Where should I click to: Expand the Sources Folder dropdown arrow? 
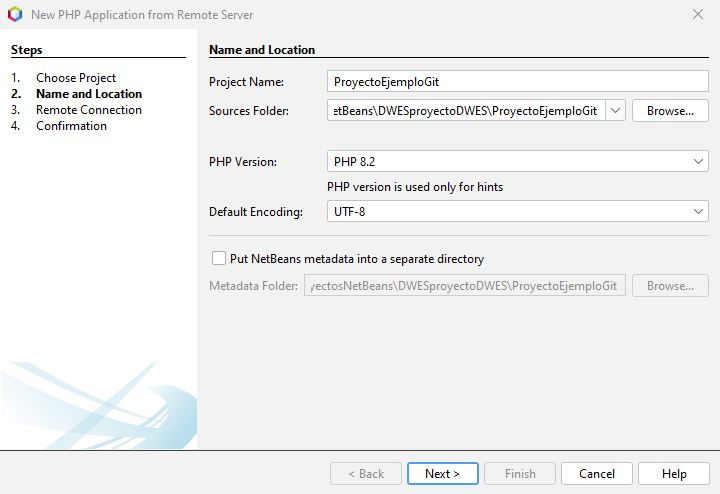pos(616,110)
